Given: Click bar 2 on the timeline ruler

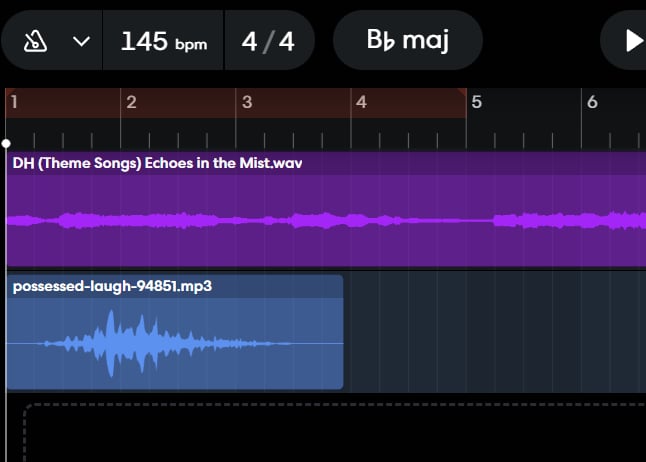Looking at the screenshot, I should tap(131, 102).
